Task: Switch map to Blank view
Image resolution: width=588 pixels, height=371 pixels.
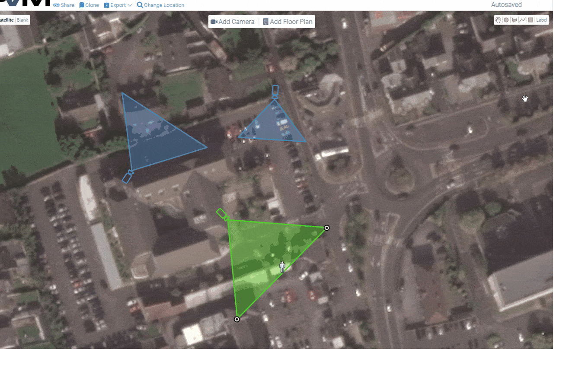Action: (x=22, y=20)
